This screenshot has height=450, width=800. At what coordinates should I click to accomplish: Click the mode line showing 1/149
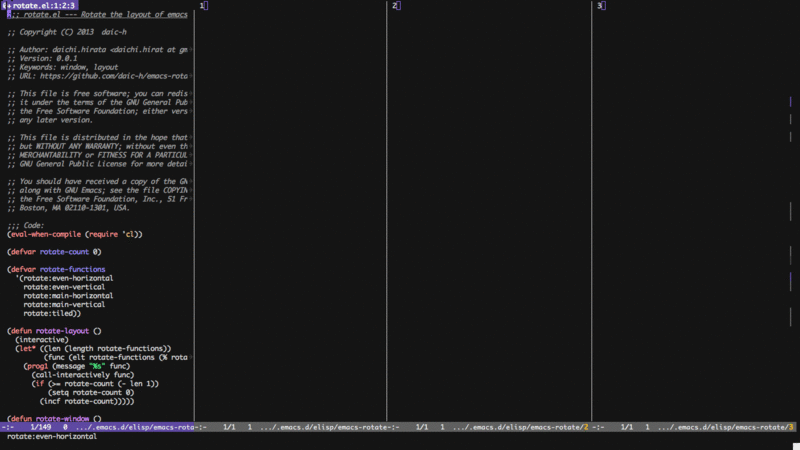pos(97,427)
